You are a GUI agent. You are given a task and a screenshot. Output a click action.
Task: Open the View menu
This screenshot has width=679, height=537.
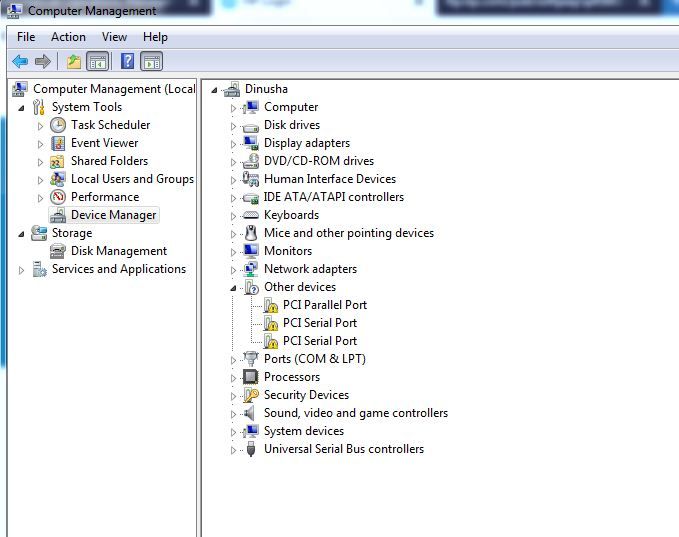click(x=114, y=37)
